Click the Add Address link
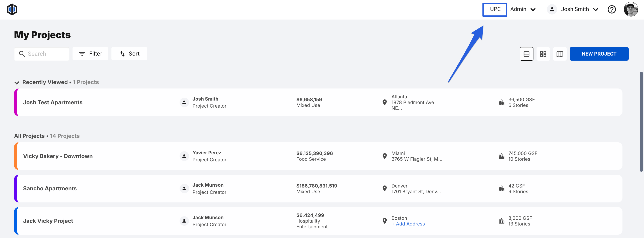Viewport: 644px width, 238px height. 408,224
